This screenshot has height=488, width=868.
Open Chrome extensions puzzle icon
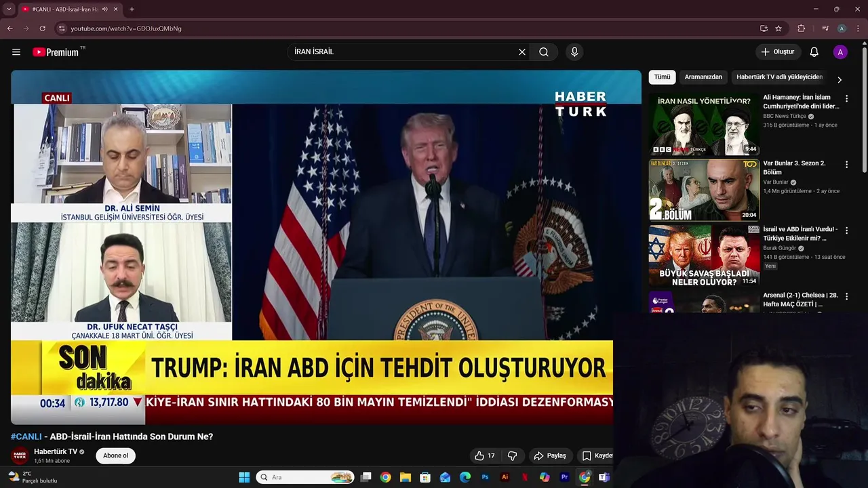(802, 28)
